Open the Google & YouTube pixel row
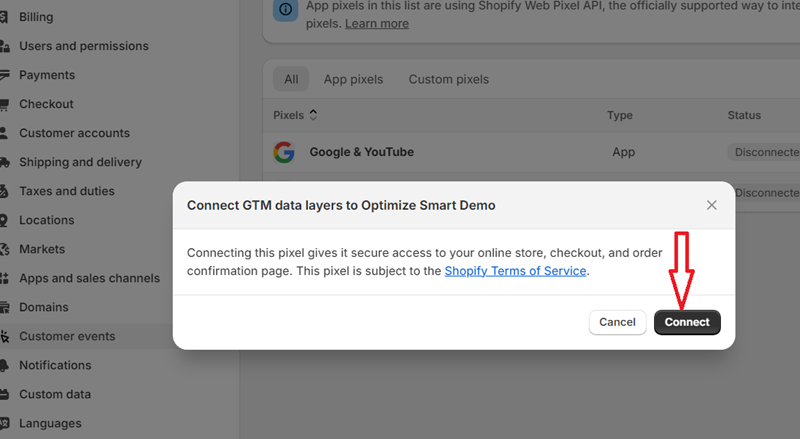This screenshot has width=800, height=439. click(531, 152)
